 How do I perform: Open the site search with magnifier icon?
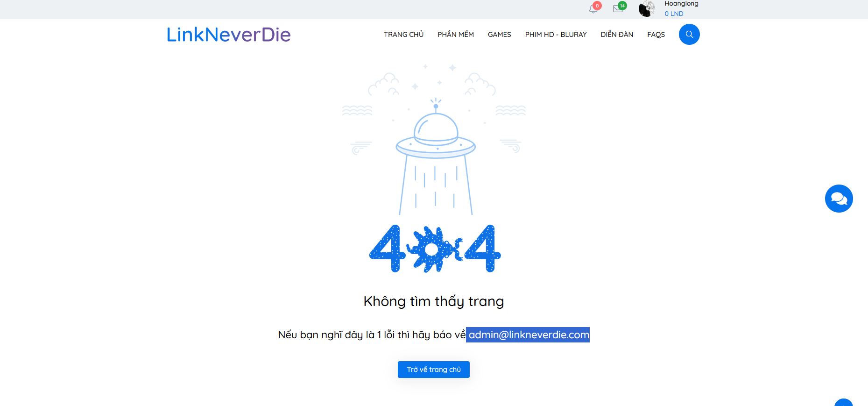(x=689, y=35)
